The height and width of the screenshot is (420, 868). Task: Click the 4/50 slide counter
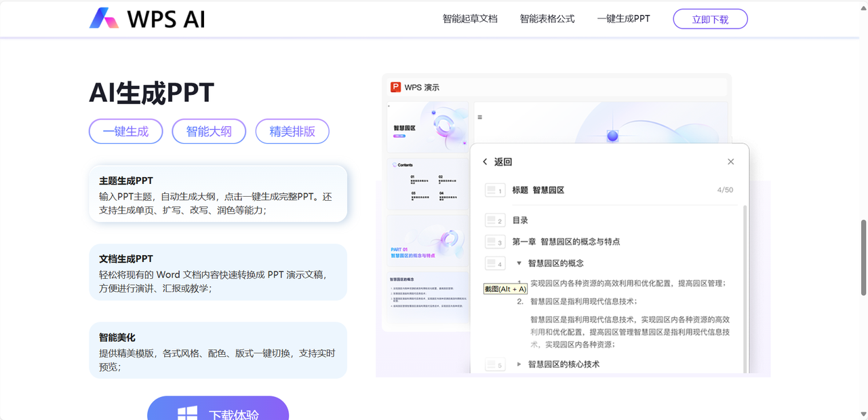pyautogui.click(x=725, y=190)
